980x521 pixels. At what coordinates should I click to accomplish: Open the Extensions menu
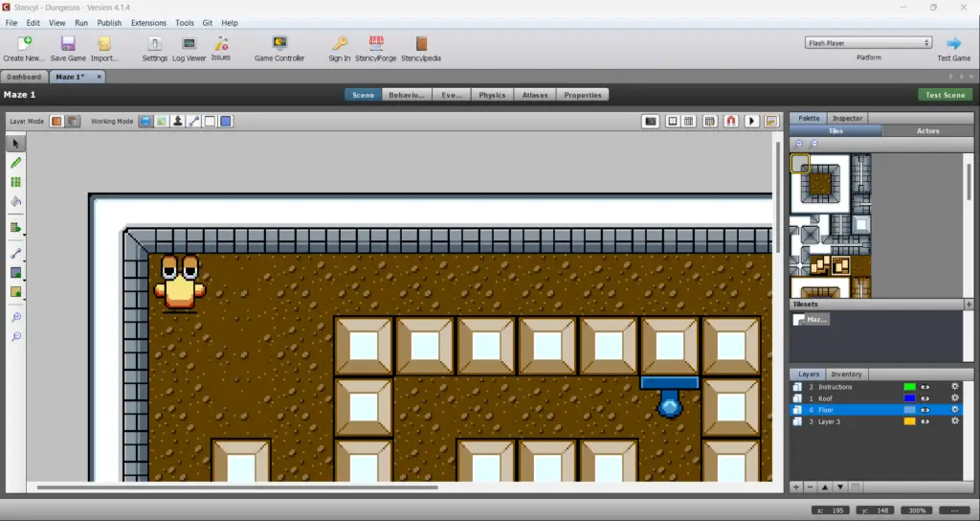click(148, 22)
